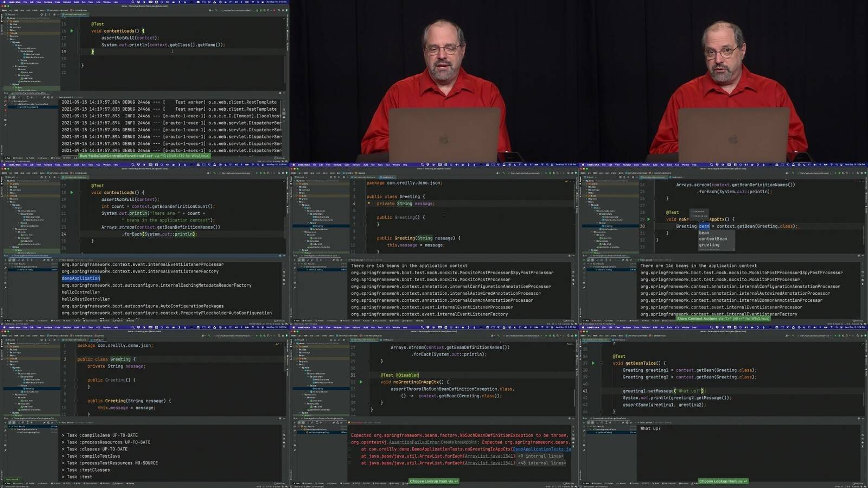
Task: Click presenter video frame looking down at laptop
Action: point(434,81)
